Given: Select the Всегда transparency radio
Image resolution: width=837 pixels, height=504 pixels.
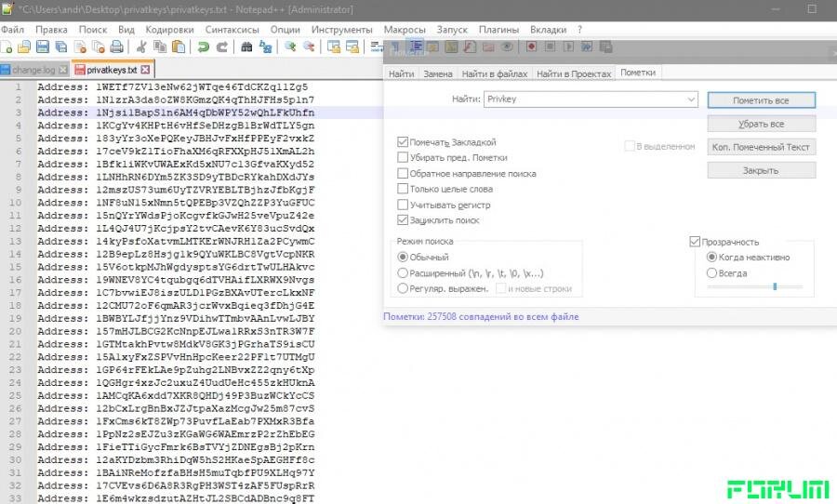Looking at the screenshot, I should (x=711, y=272).
